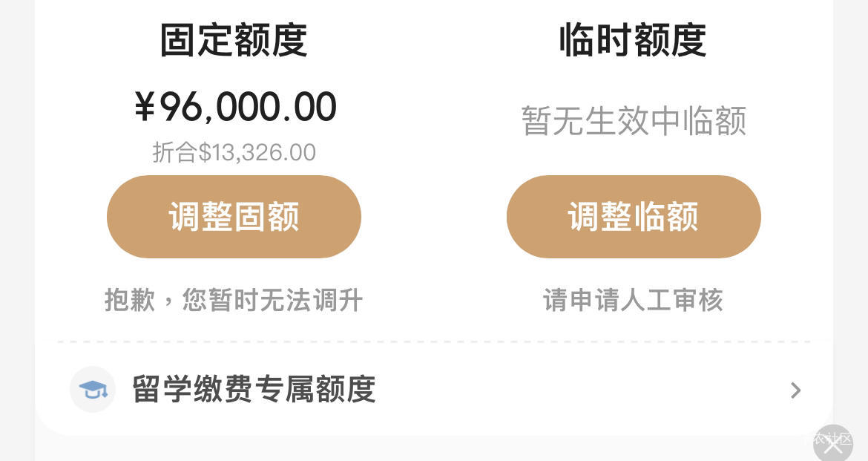Click the 96,000.00 fixed limit amount
868x461 pixels.
coord(248,107)
